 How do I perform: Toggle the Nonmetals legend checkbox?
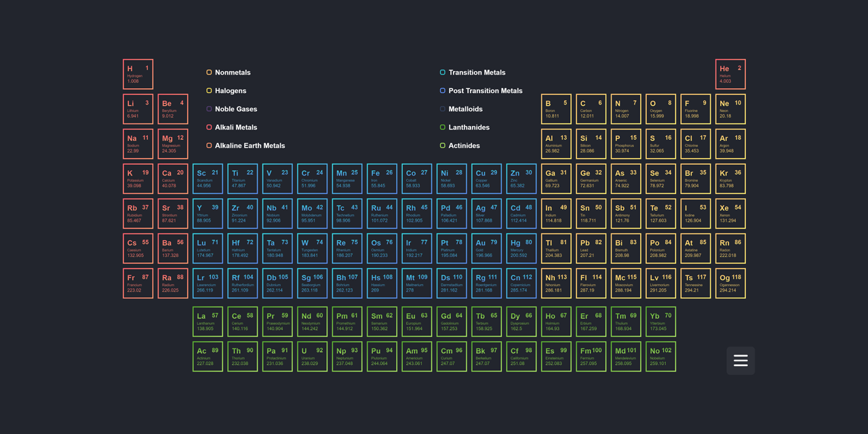209,73
